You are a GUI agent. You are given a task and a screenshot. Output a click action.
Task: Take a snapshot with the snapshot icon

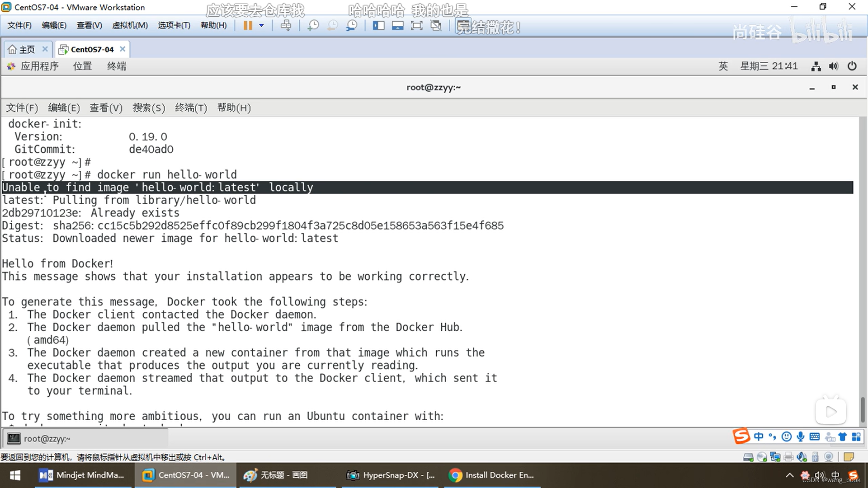[313, 26]
